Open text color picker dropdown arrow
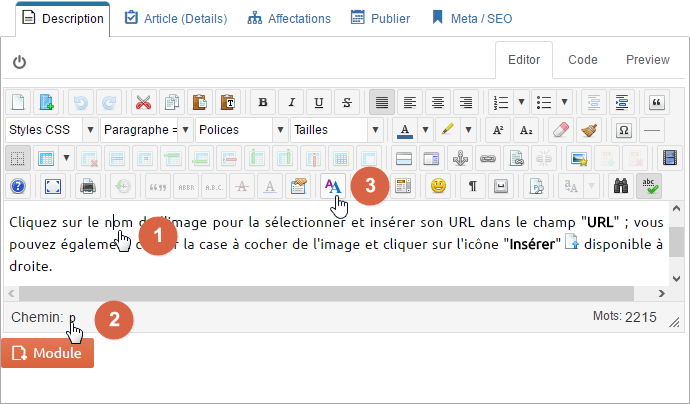 (426, 130)
